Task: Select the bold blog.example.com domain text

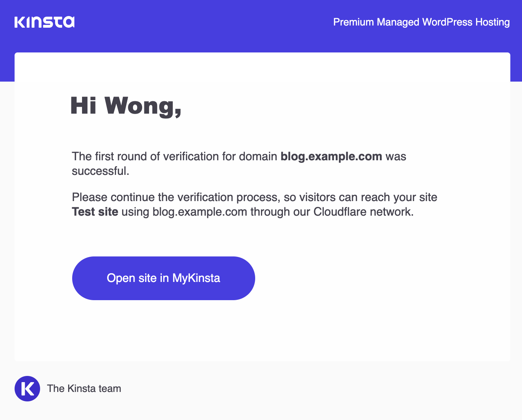Action: 331,156
